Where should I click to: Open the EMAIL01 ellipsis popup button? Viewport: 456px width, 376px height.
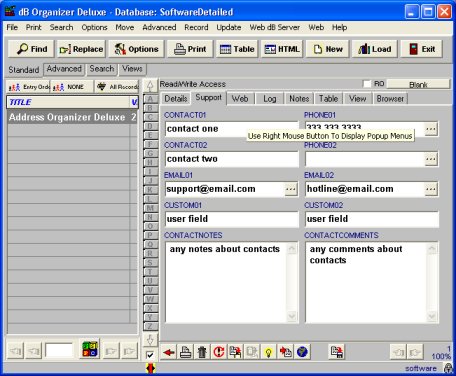coord(291,189)
